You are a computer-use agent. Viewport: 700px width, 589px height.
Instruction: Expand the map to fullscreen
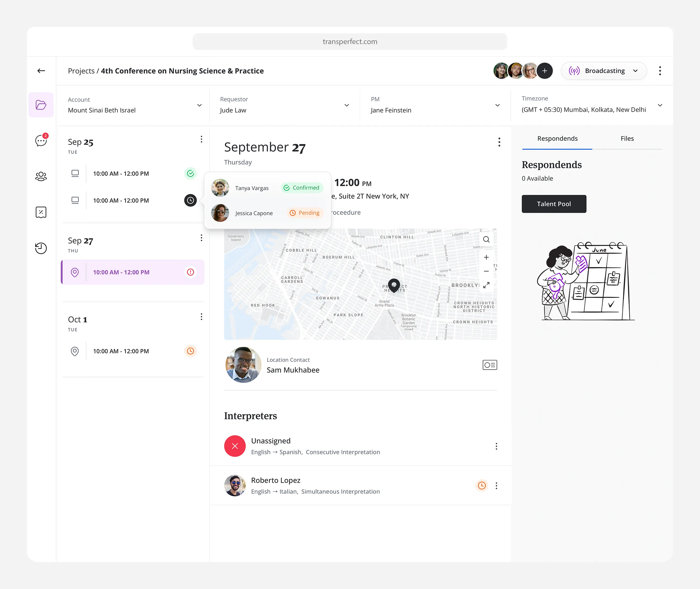click(x=486, y=285)
